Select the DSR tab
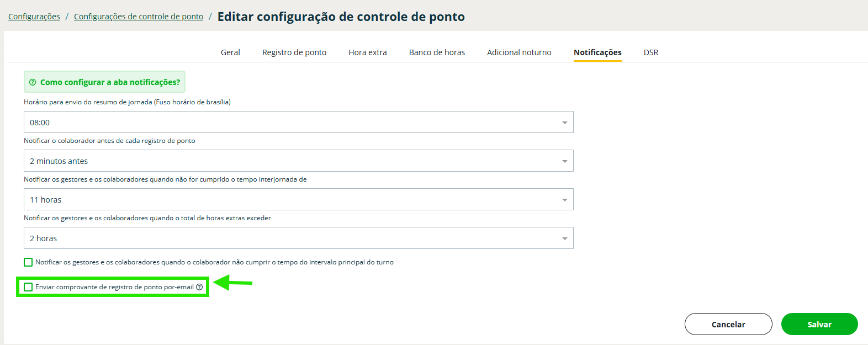868x345 pixels. tap(650, 52)
